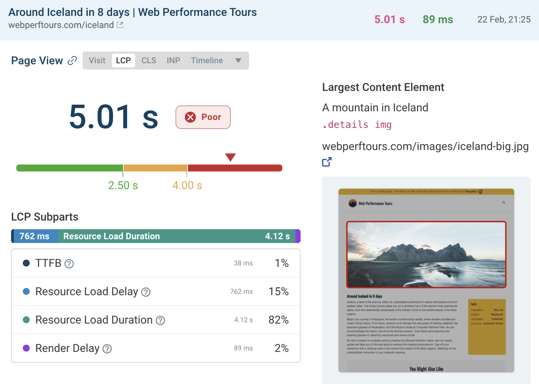The width and height of the screenshot is (539, 392).
Task: Open the dropdown arrow next to Timeline
Action: (238, 60)
